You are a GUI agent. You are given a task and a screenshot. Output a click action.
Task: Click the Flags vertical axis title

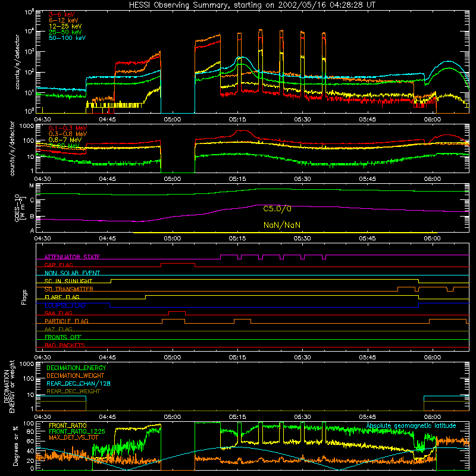(24, 297)
